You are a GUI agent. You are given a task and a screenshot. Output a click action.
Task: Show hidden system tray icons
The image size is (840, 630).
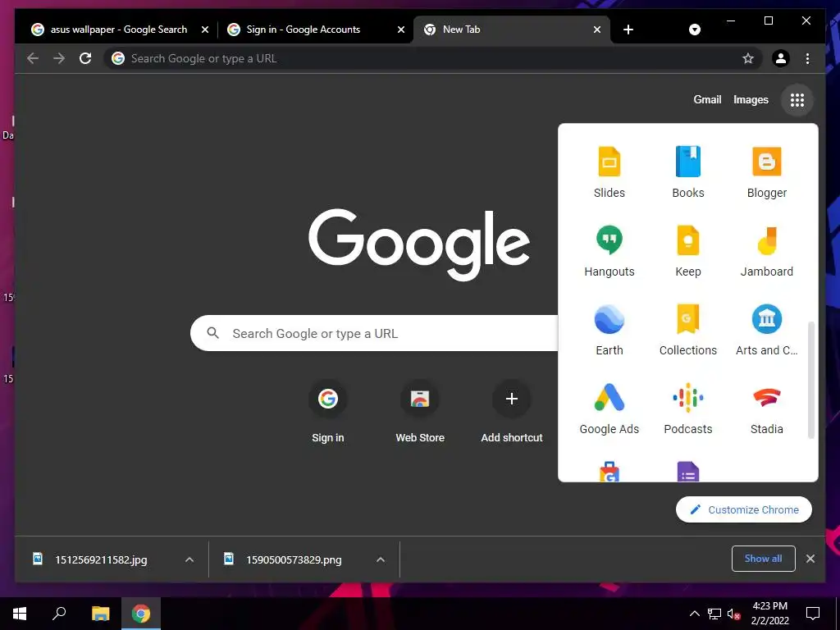(694, 614)
